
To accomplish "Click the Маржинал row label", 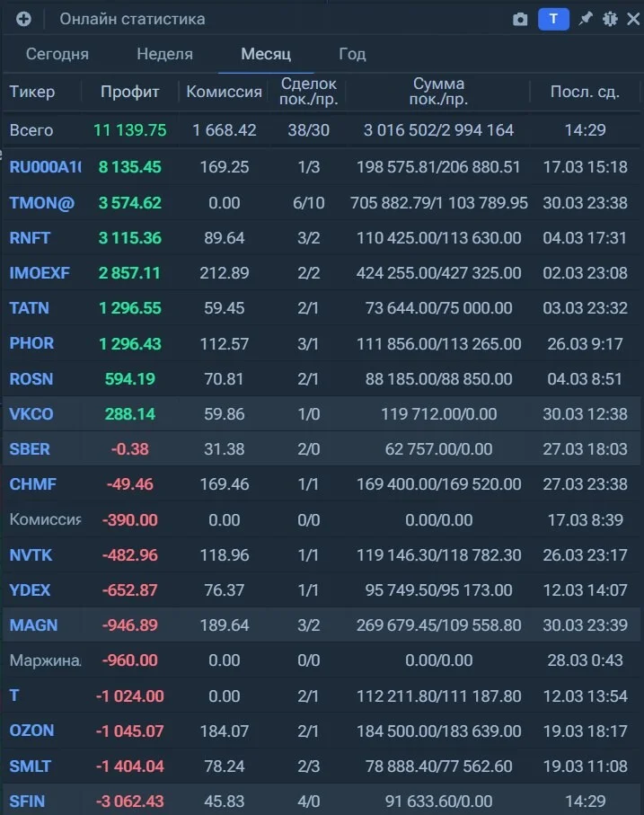I will coord(45,660).
